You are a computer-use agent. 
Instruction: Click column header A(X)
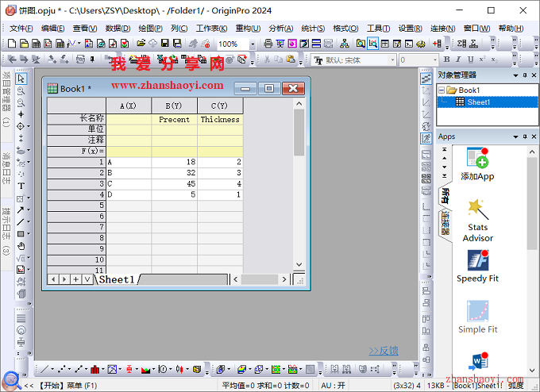[128, 106]
